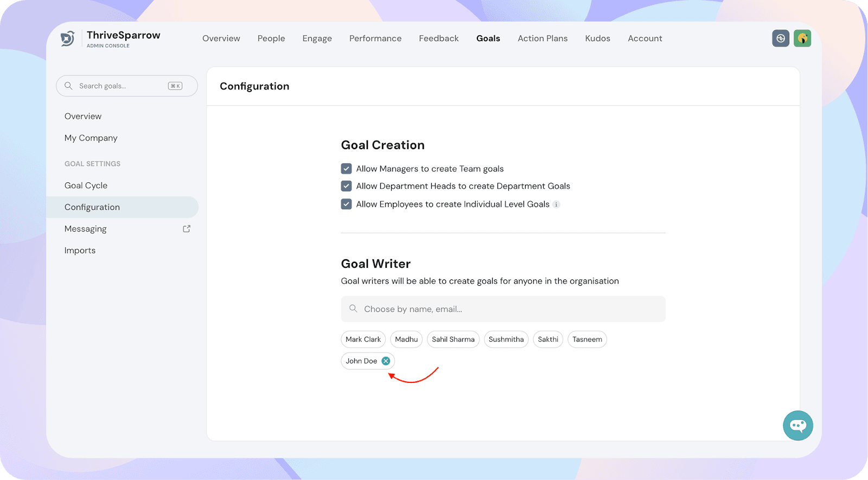The width and height of the screenshot is (868, 480).
Task: Click the switch console icon in header
Action: 780,39
